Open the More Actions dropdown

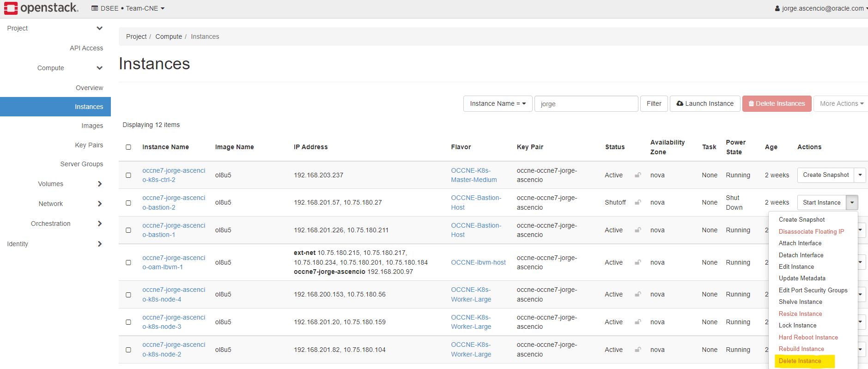[x=841, y=103]
